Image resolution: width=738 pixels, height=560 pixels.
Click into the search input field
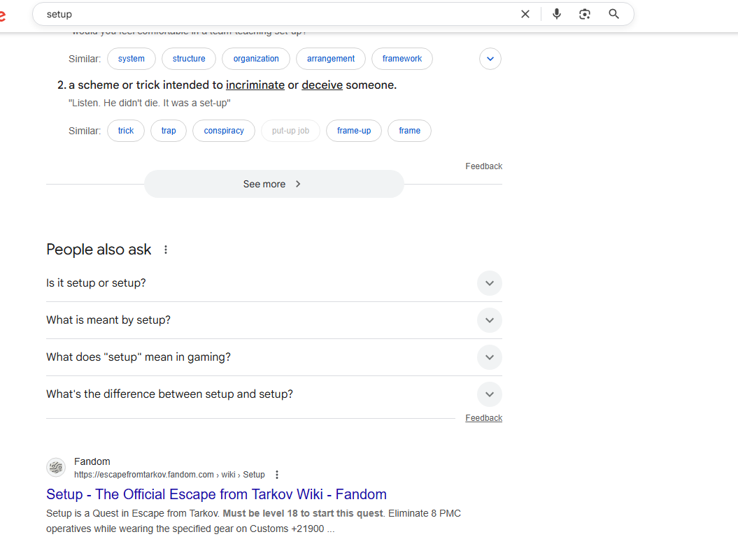tap(280, 14)
